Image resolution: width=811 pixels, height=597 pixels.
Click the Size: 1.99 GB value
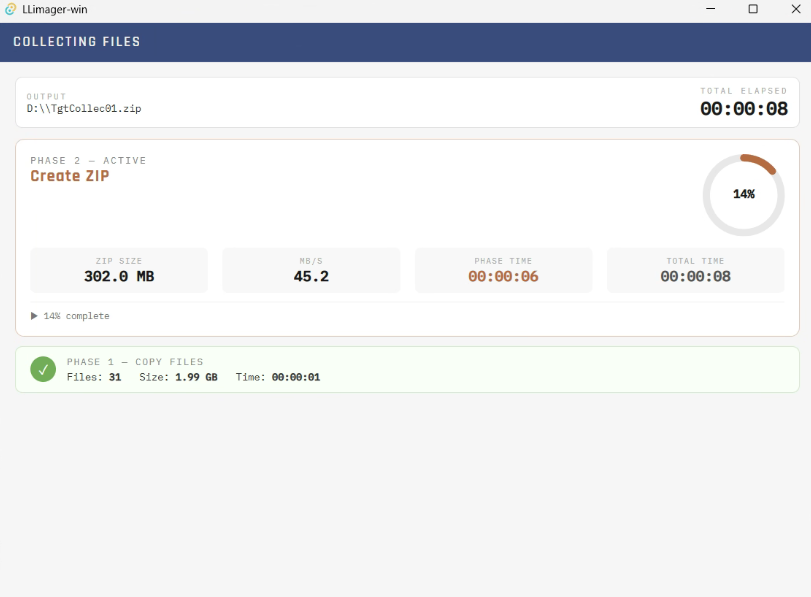click(178, 377)
